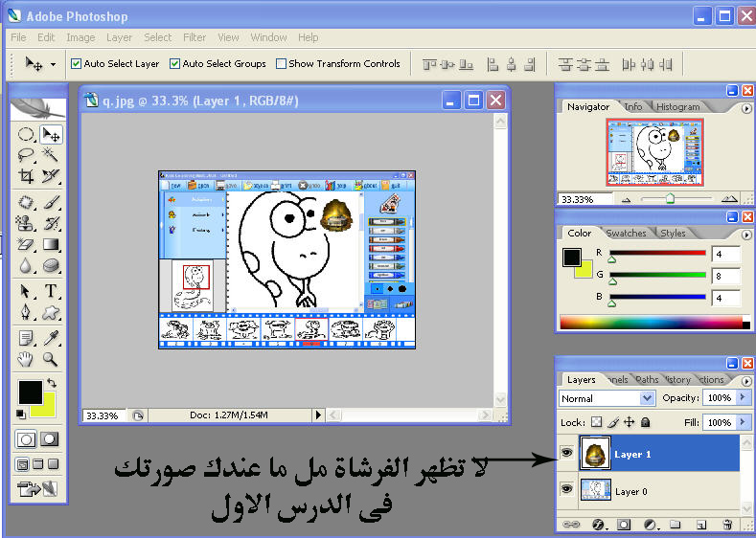Select the Hand tool
Image resolution: width=756 pixels, height=538 pixels.
tap(26, 359)
